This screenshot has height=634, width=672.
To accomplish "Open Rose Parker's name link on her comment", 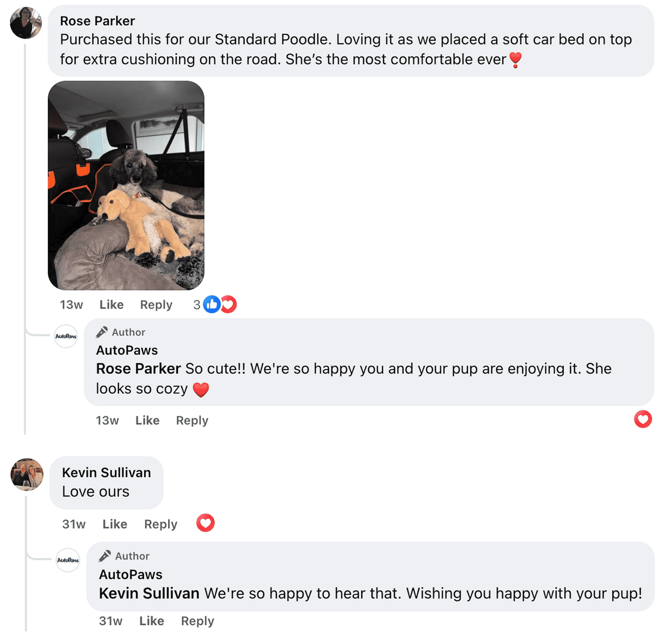I will (97, 21).
